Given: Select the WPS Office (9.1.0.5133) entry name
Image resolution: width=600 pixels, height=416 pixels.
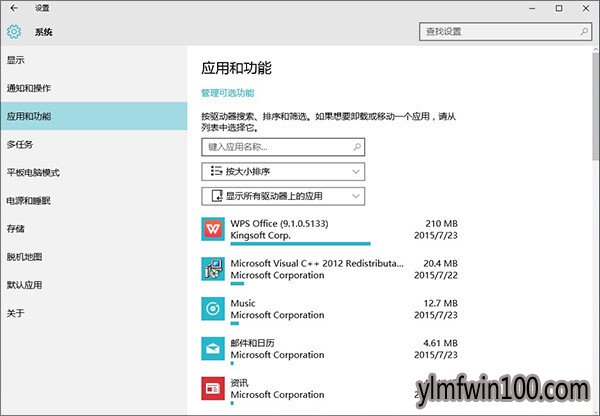Looking at the screenshot, I should [x=279, y=223].
